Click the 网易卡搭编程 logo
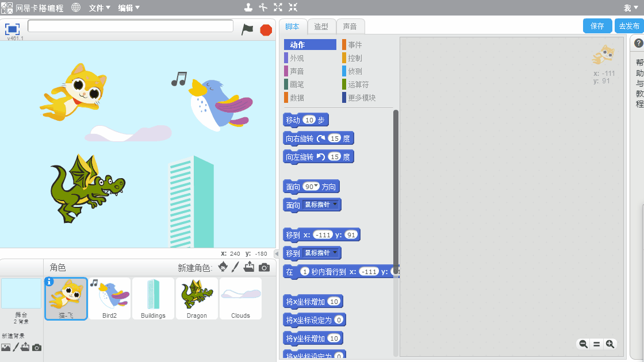The height and width of the screenshot is (362, 644). point(32,8)
